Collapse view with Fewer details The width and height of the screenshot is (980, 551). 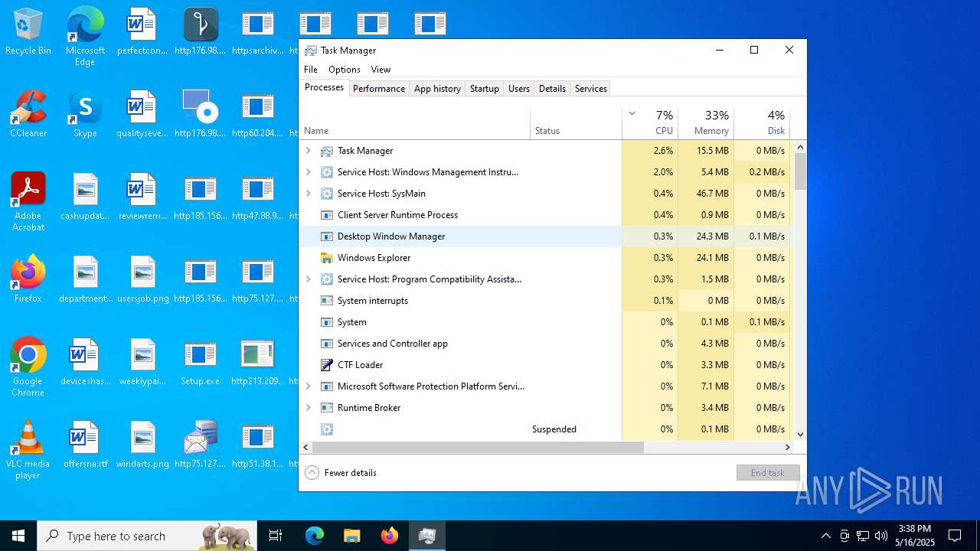tap(341, 473)
